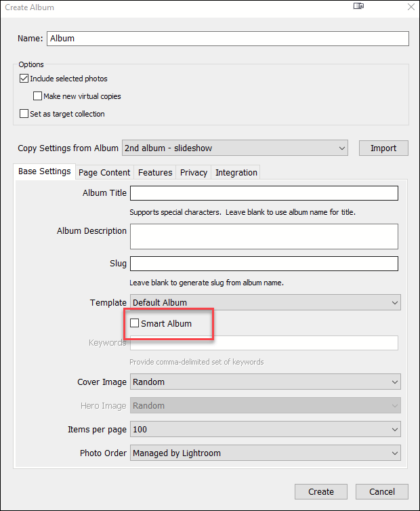Open the Photo Order dropdown
Screen dimensions: 420x511
266,453
